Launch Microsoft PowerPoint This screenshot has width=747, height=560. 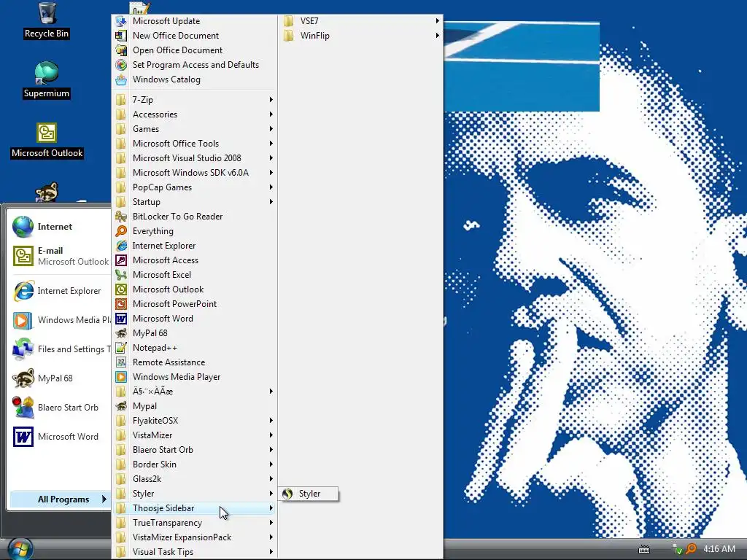coord(194,304)
